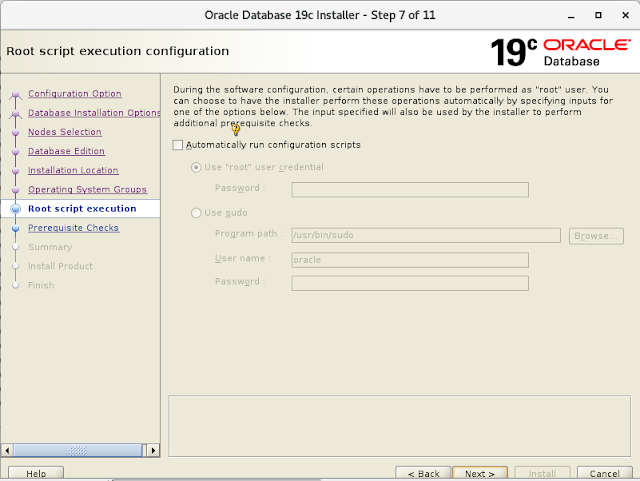Maximize the installer window

pos(598,15)
